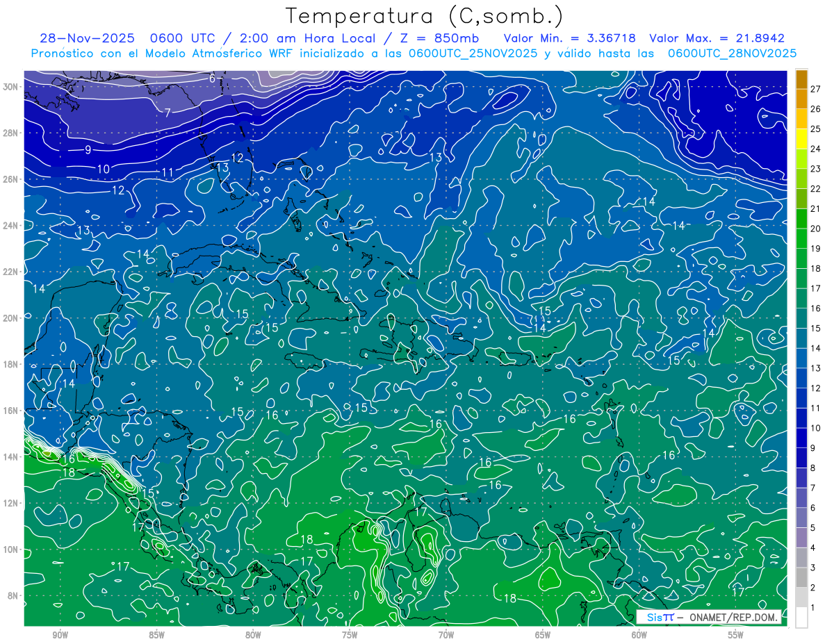Pick the gray legend swatch between 2 and 3
Screen dimensions: 834x644
click(801, 577)
